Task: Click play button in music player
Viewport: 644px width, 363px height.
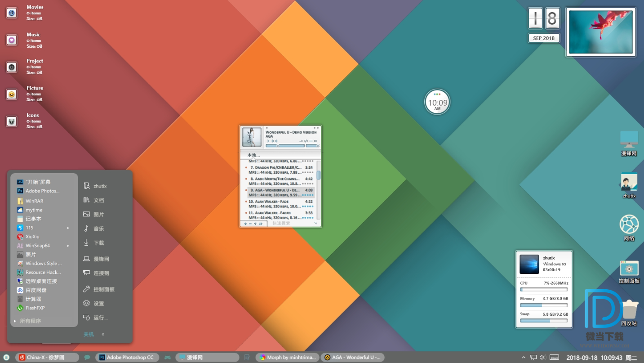Action: 268,141
